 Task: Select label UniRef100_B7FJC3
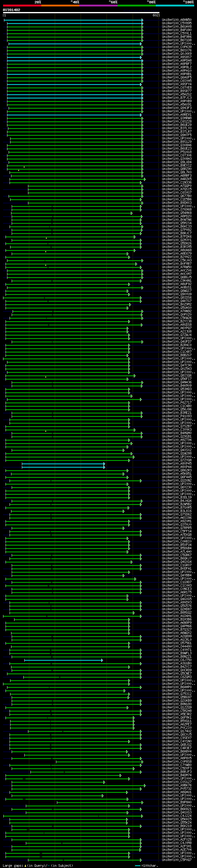coord(177,98)
